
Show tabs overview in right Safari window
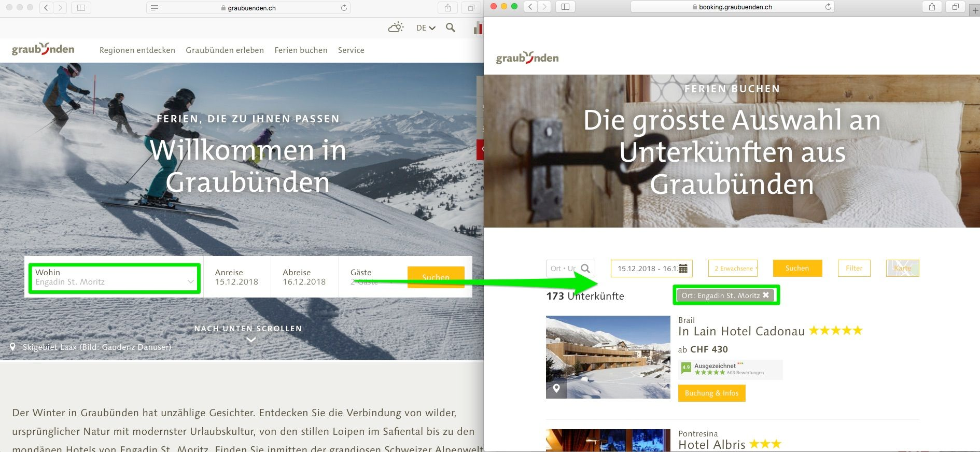(x=955, y=7)
